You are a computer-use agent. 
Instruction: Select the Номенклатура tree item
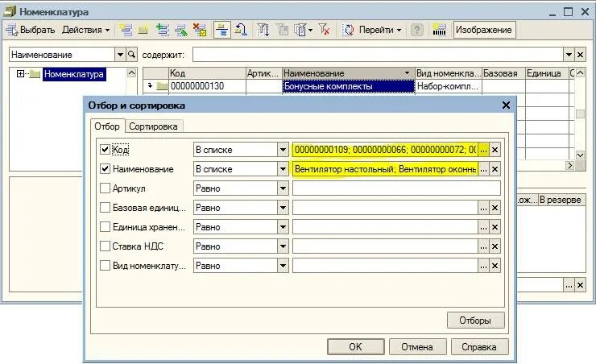coord(74,74)
